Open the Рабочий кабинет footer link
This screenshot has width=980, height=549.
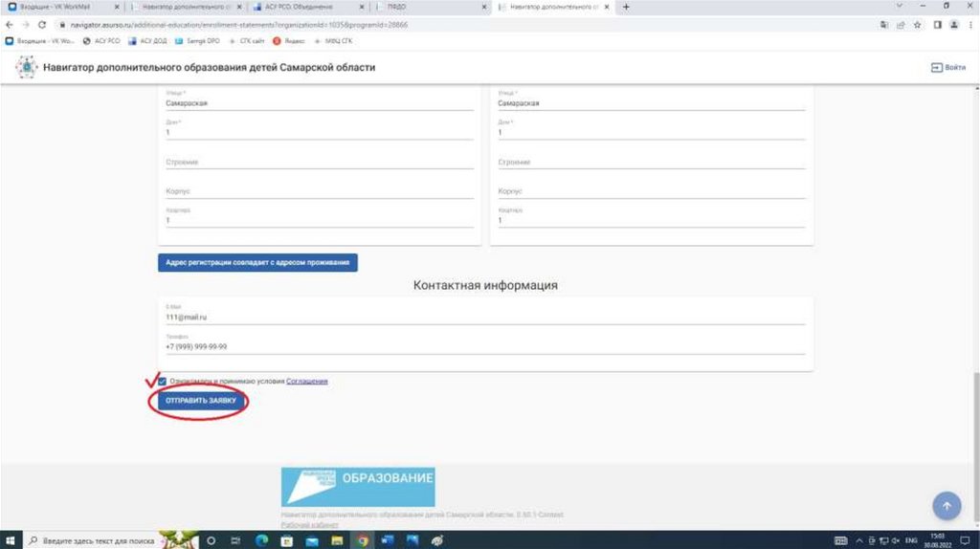(309, 525)
